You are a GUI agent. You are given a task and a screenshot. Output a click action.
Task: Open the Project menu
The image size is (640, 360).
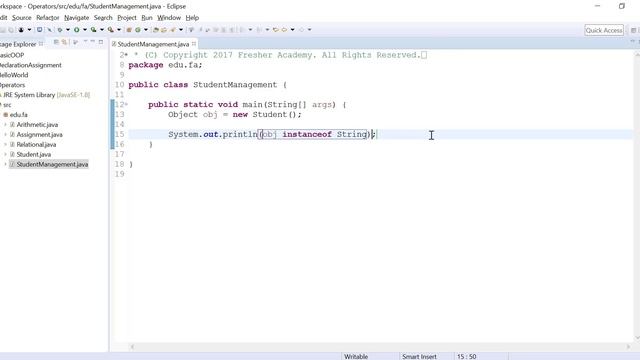(127, 18)
